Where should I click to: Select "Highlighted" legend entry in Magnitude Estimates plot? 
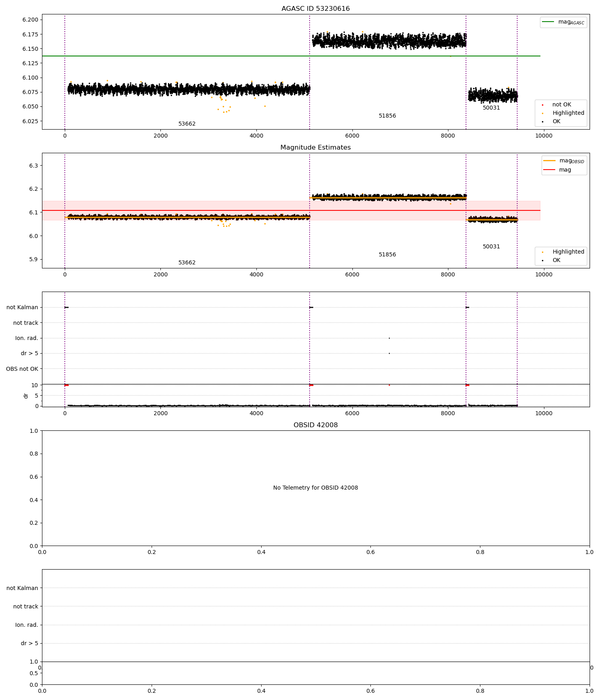[x=564, y=252]
